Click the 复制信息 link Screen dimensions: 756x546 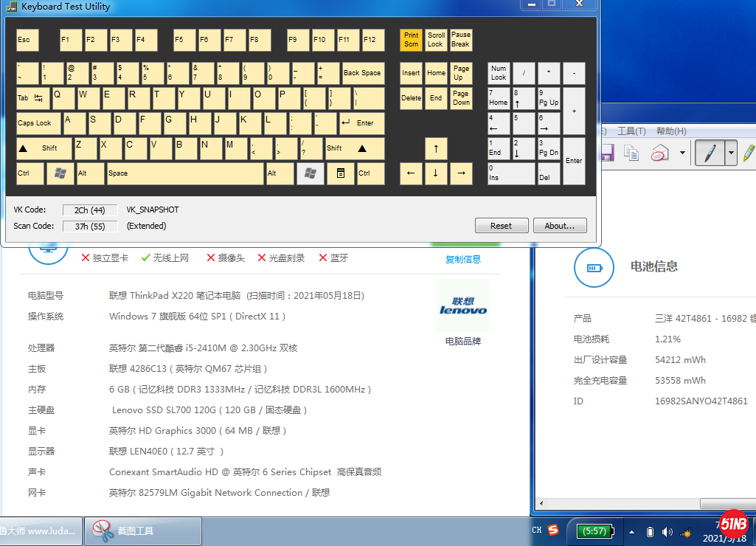click(x=463, y=259)
